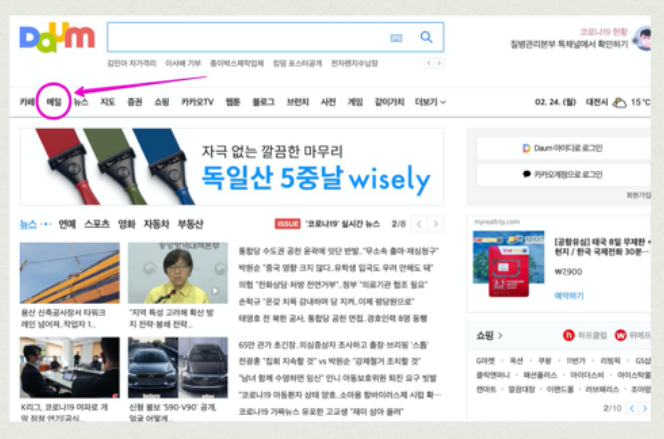This screenshot has width=664, height=439.
Task: Select the 스포츠 content tab
Action: (97, 224)
